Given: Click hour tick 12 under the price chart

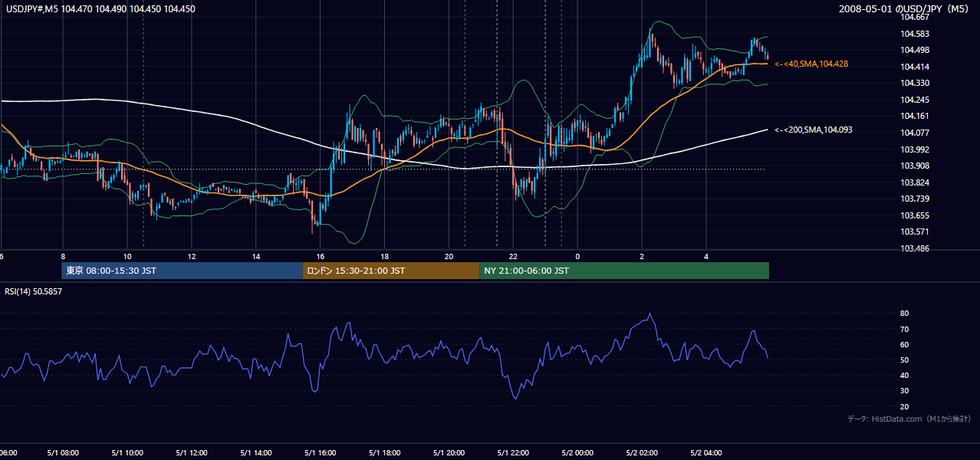Looking at the screenshot, I should click(192, 256).
